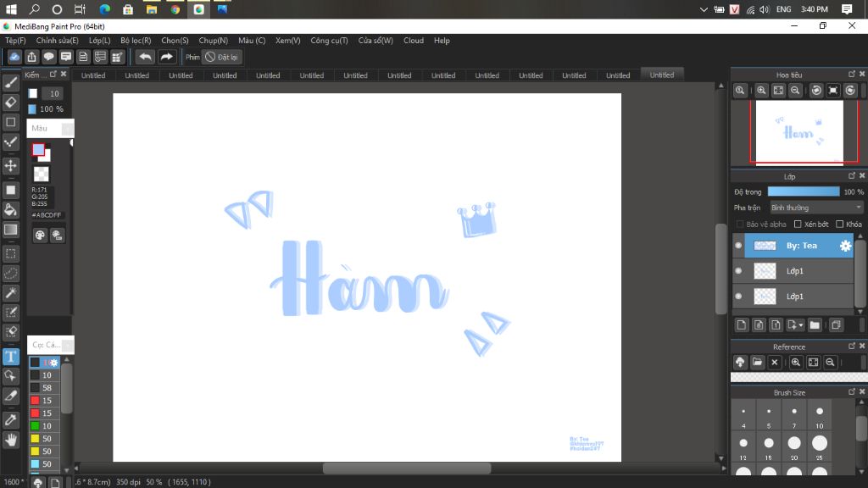Select the Magic Wand tool
This screenshot has width=868, height=488.
[10, 292]
